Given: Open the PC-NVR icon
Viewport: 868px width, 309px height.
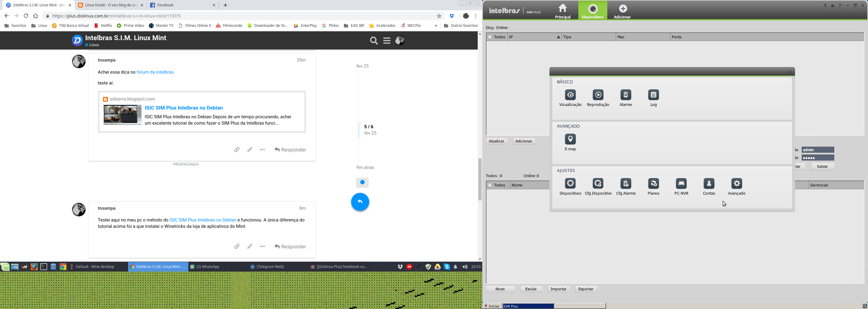Looking at the screenshot, I should pos(681,184).
